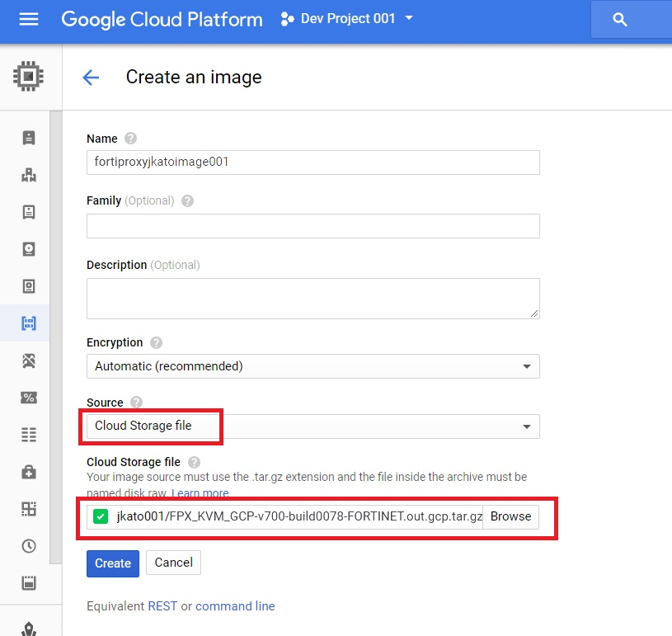Cancel the image creation

173,563
